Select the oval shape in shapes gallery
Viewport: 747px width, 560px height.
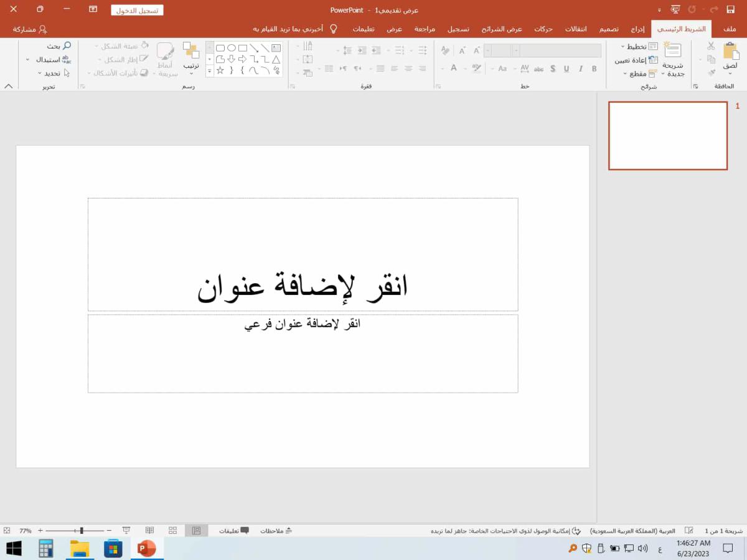[x=232, y=48]
